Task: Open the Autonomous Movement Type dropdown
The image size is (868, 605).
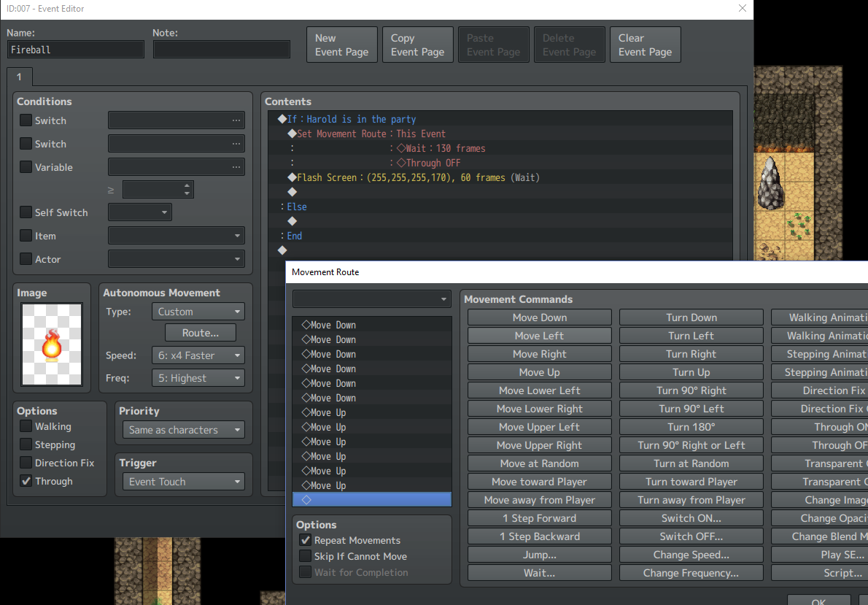Action: pos(198,312)
